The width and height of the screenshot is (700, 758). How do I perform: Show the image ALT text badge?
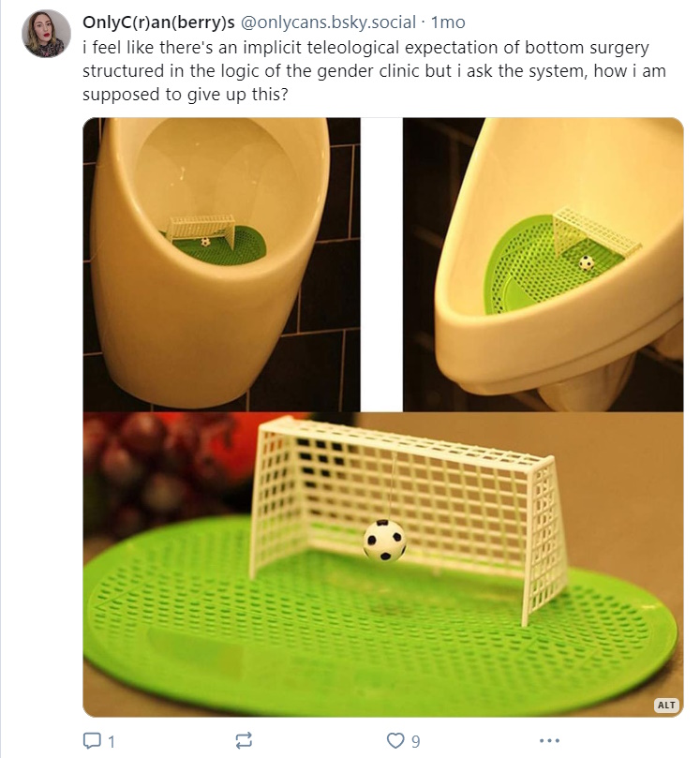point(666,705)
